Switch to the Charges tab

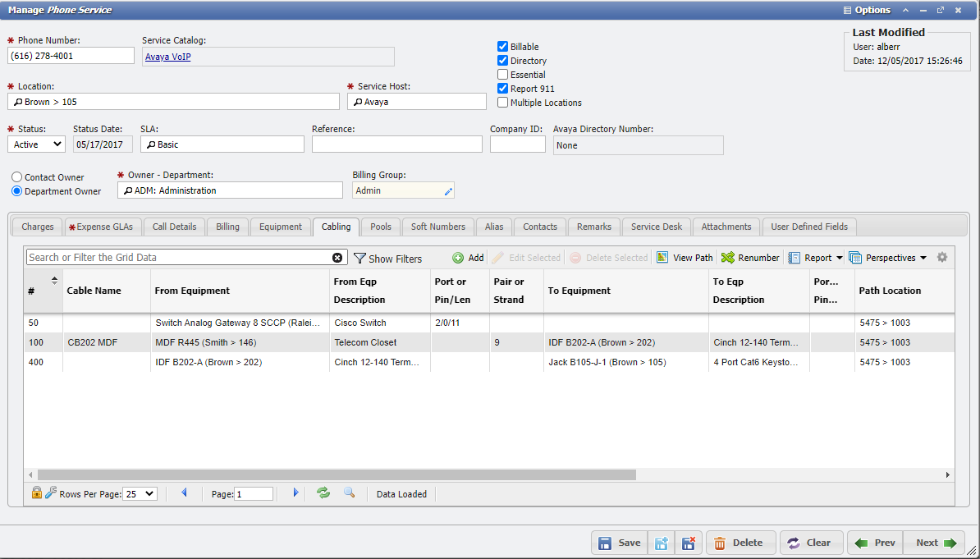pyautogui.click(x=38, y=227)
